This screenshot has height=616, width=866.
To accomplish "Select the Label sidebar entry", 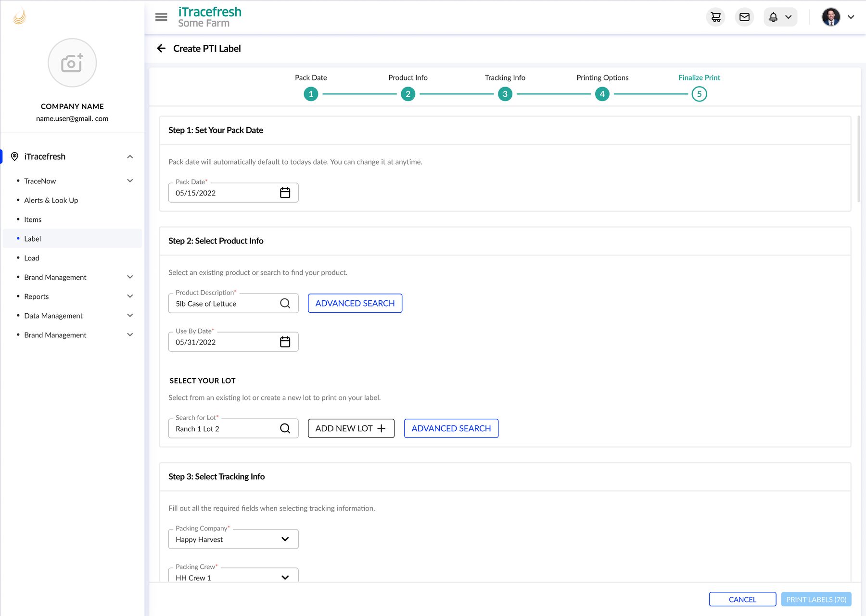I will 72,239.
